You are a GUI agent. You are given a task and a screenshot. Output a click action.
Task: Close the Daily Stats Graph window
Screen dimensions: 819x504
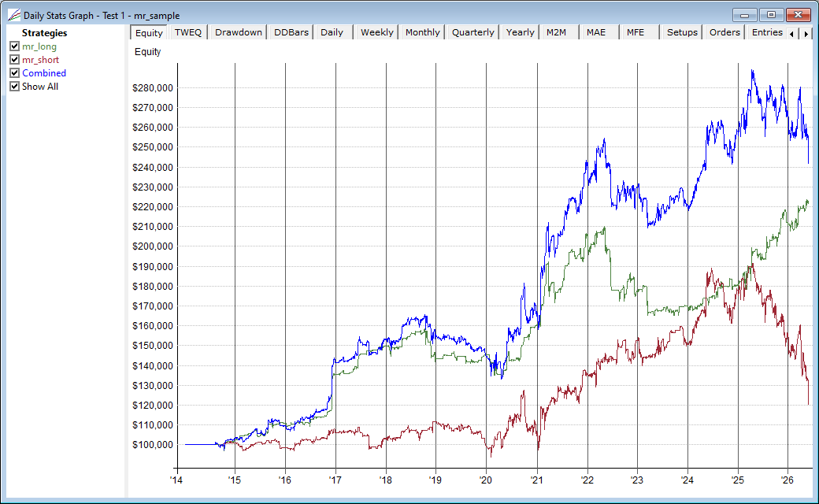point(798,15)
